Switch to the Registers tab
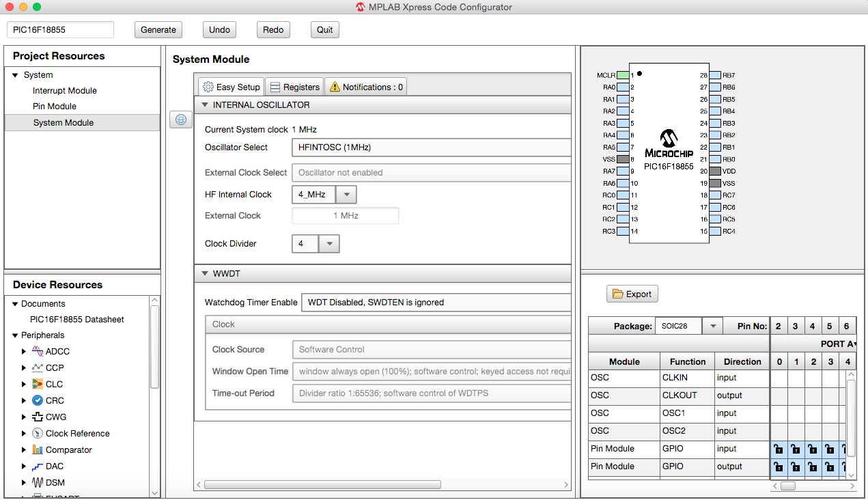Image resolution: width=868 pixels, height=500 pixels. (x=294, y=86)
